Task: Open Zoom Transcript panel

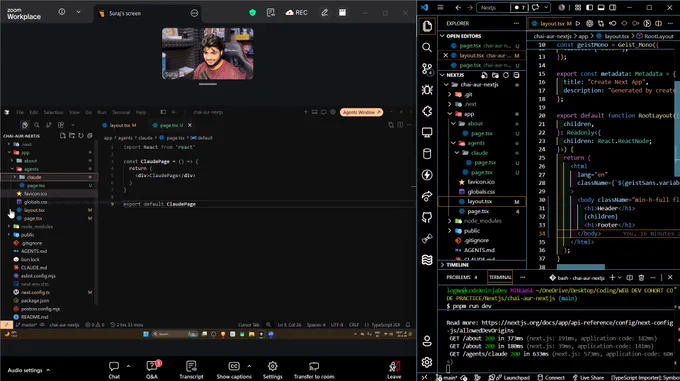Action: coord(191,370)
